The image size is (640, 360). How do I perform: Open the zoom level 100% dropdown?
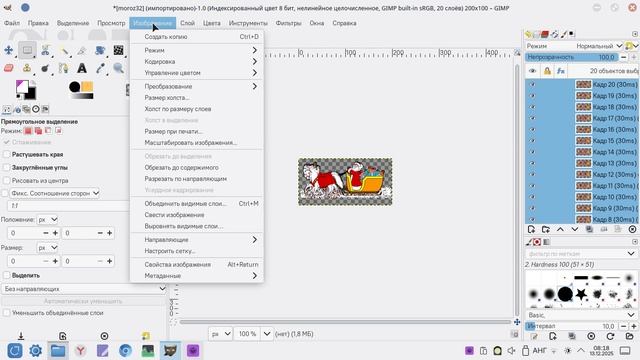point(267,334)
